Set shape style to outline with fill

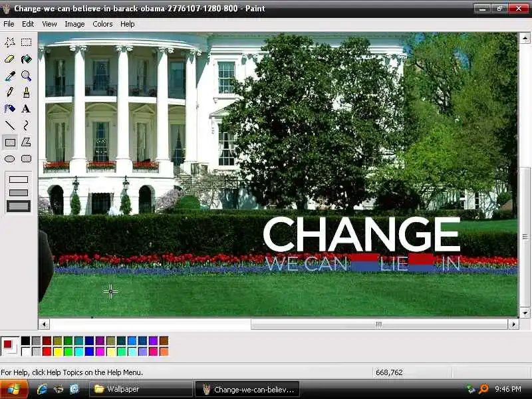(x=19, y=193)
